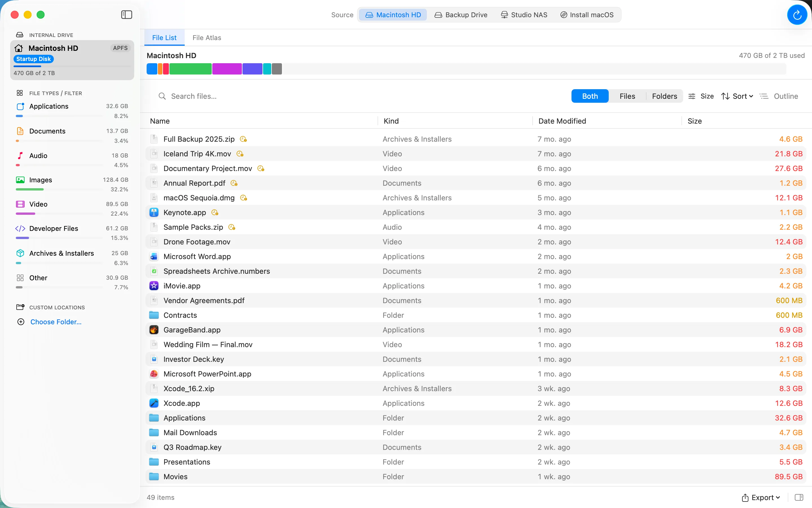Select the Drone Footage.mov row

476,242
